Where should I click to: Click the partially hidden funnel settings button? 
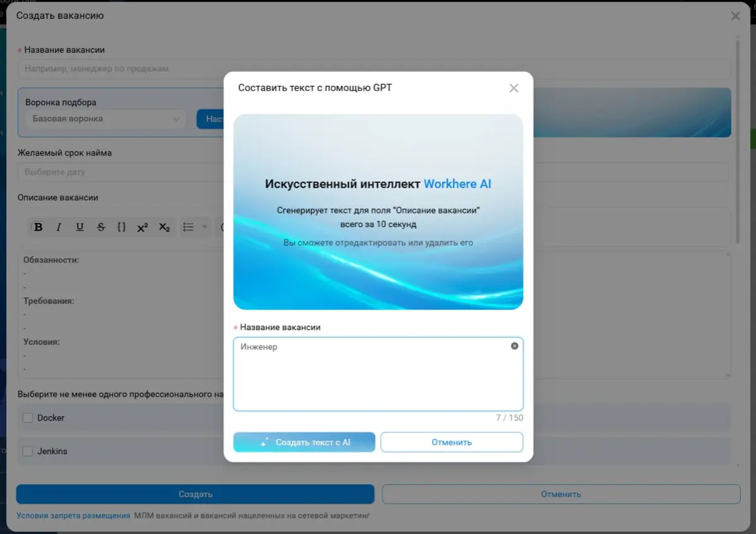(210, 119)
